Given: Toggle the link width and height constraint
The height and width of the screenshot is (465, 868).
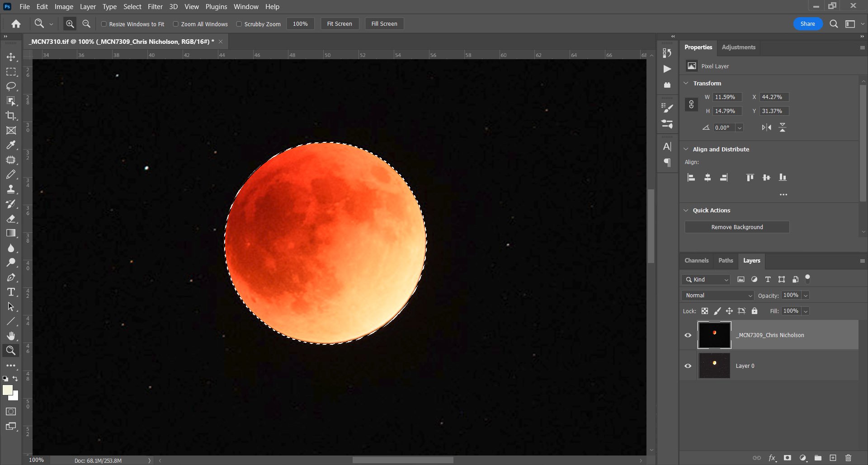Looking at the screenshot, I should [x=691, y=104].
